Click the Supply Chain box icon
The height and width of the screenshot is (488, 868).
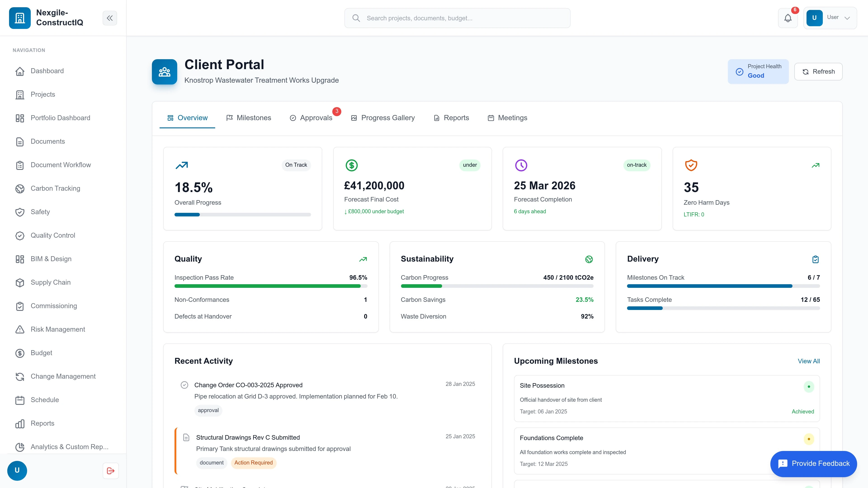20,283
